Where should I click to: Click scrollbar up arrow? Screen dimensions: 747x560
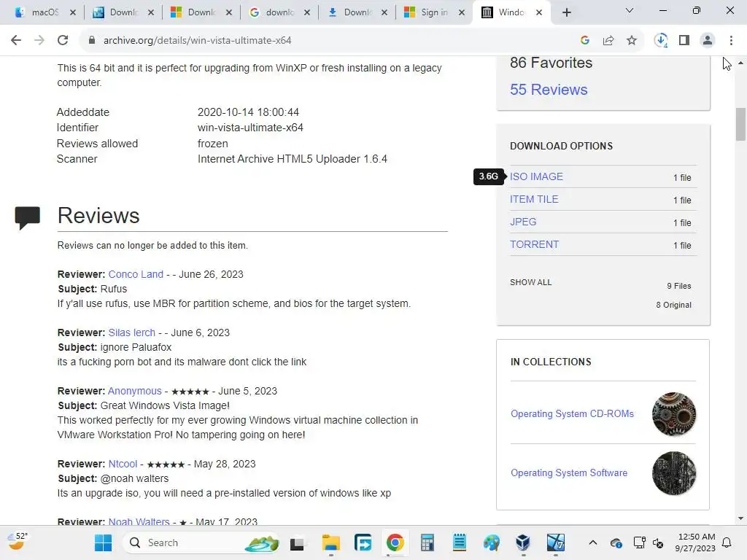pos(740,63)
